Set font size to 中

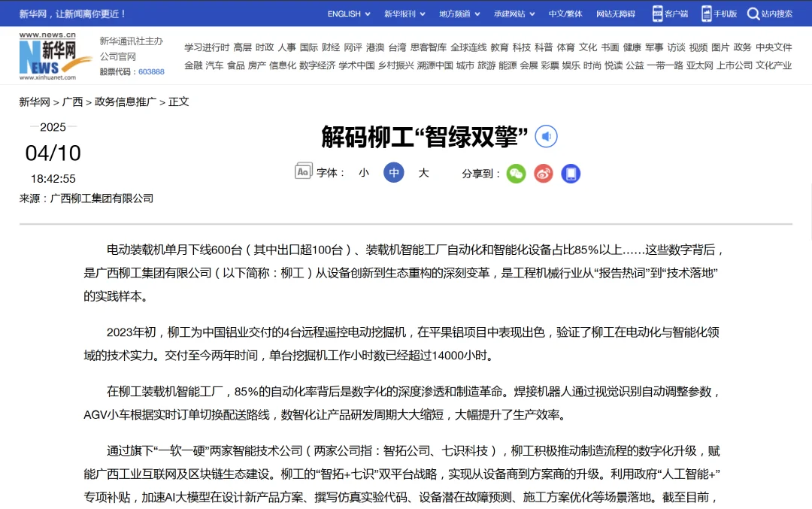click(x=393, y=172)
